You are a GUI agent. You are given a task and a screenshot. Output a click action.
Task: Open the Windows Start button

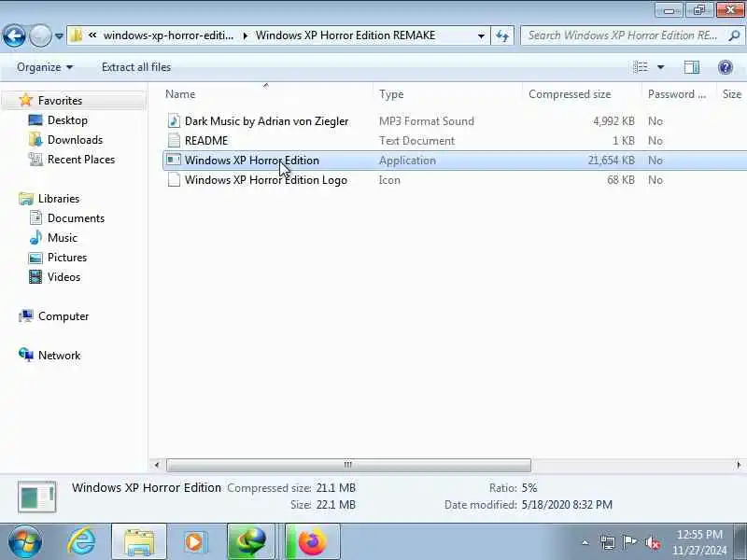(x=25, y=542)
